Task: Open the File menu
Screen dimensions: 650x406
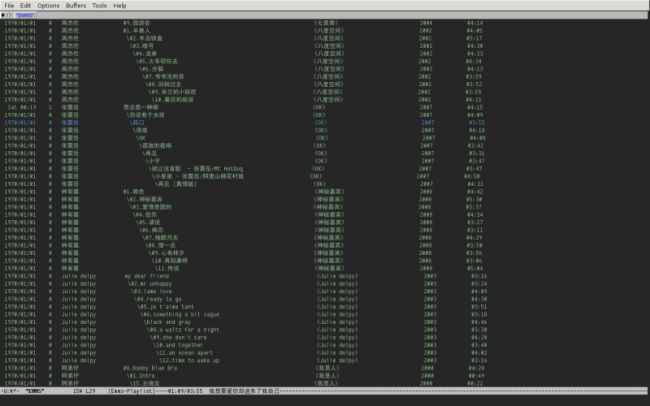Action: [x=9, y=5]
